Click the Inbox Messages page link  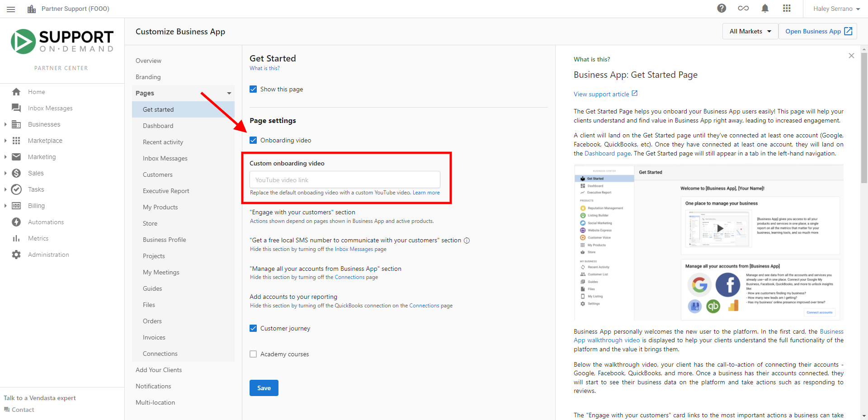pyautogui.click(x=354, y=249)
